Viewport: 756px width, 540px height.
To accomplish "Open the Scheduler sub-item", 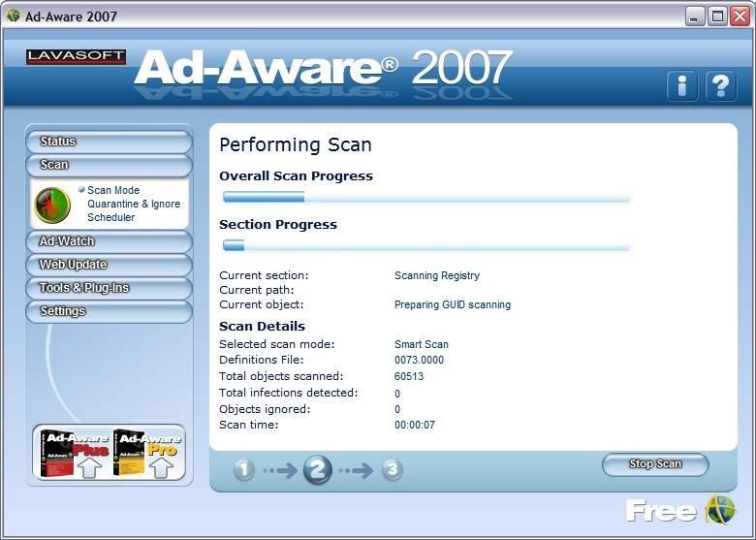I will pos(111,218).
